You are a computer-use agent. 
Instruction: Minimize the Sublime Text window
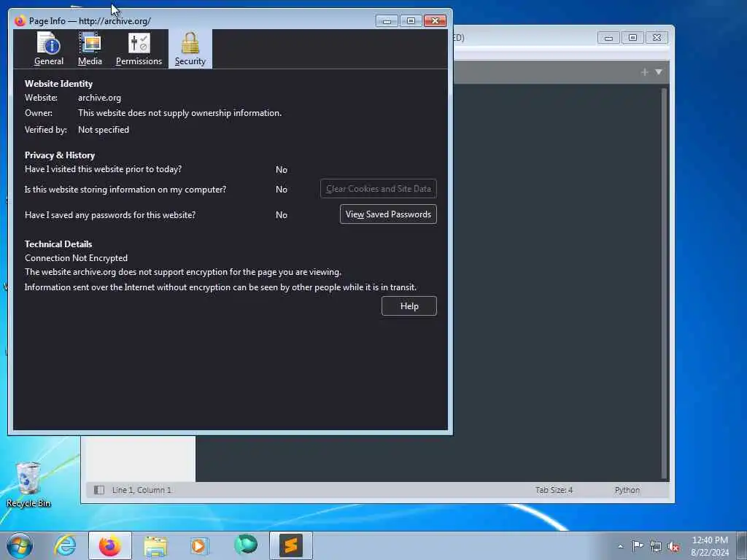pyautogui.click(x=608, y=38)
